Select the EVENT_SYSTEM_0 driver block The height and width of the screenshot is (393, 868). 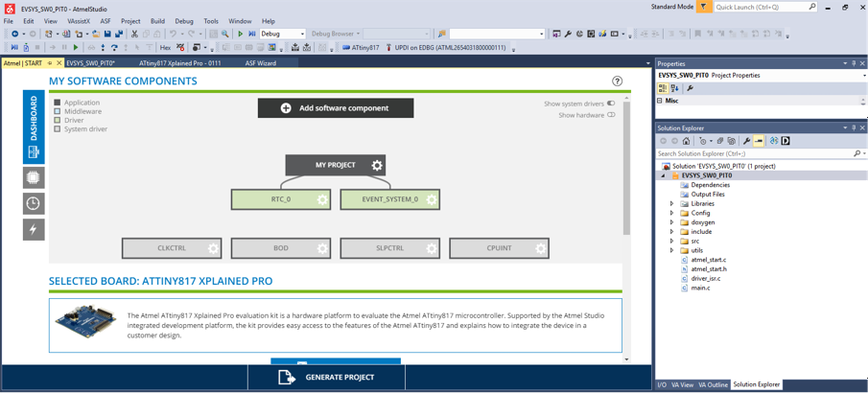(389, 199)
